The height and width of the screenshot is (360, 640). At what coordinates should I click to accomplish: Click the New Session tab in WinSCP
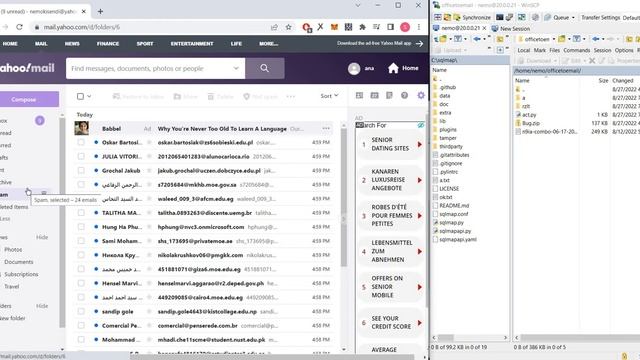point(511,29)
